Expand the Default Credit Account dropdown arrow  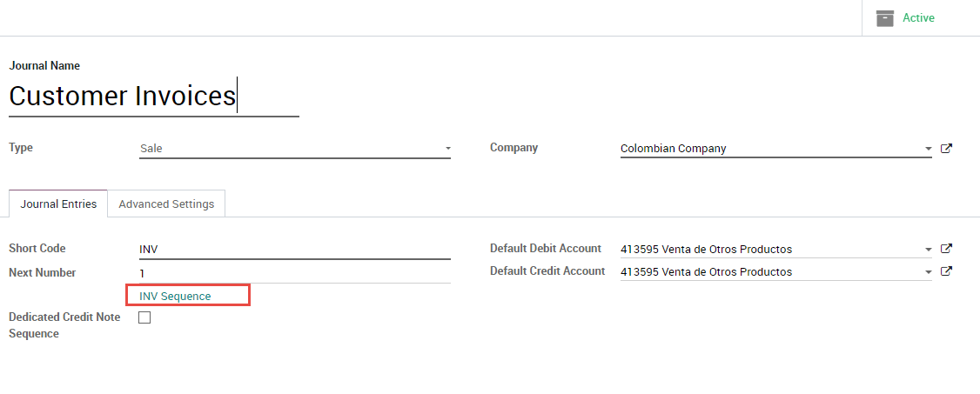click(929, 272)
